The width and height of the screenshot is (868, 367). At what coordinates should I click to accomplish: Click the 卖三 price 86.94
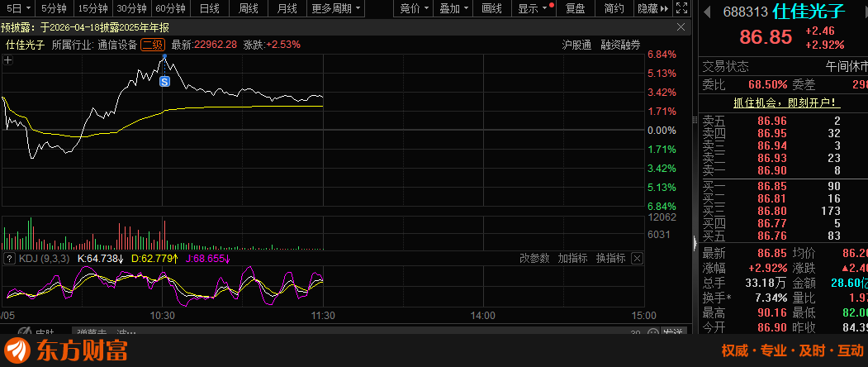pos(772,145)
